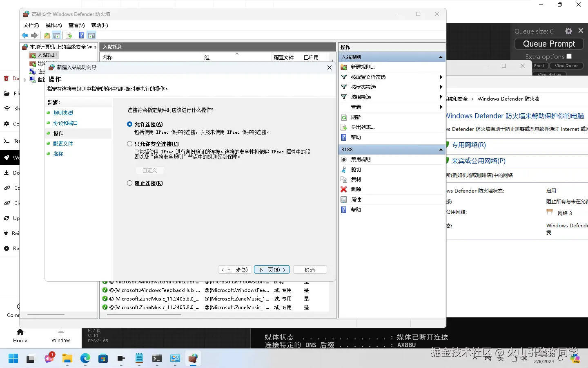Screen dimensions: 588x368
Task: Open 帮助(H) menu
Action: [100, 25]
